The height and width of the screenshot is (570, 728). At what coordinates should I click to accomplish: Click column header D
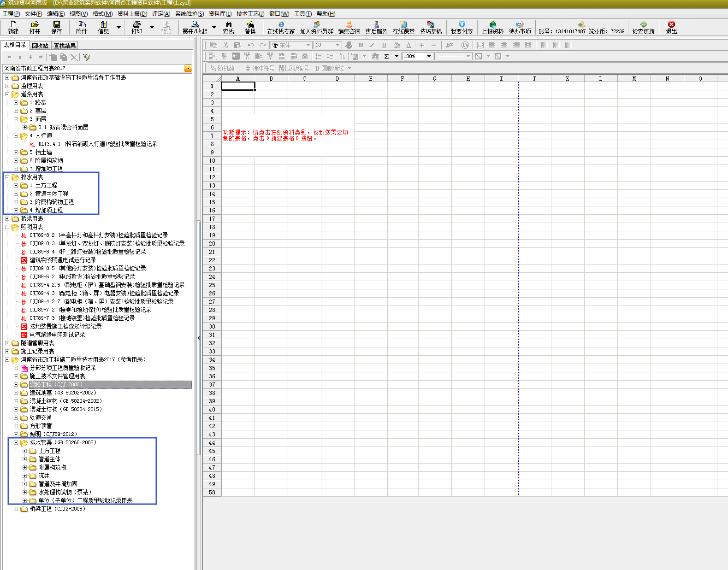click(337, 79)
